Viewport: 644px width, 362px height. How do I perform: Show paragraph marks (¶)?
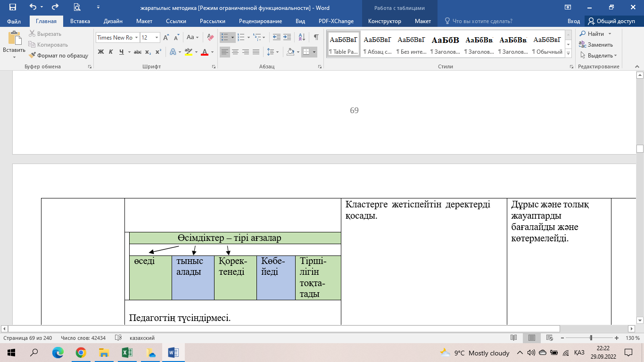316,37
